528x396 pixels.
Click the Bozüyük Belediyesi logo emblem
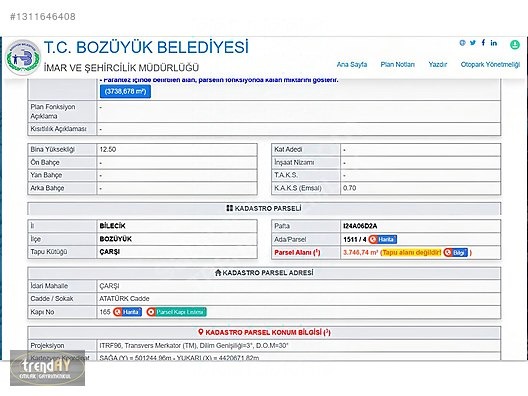coord(23,58)
